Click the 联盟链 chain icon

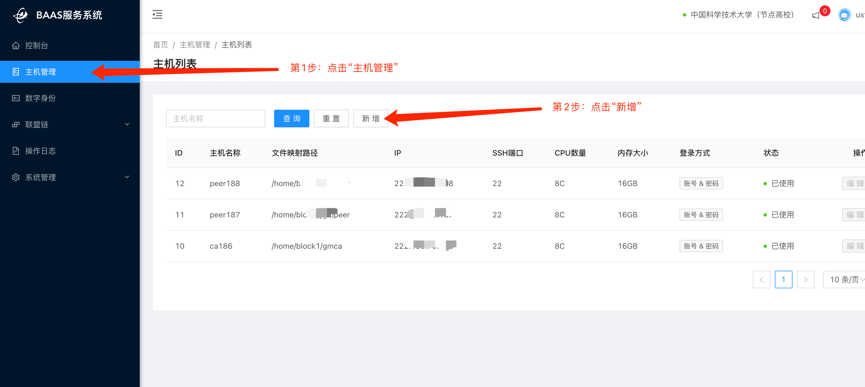(x=15, y=125)
